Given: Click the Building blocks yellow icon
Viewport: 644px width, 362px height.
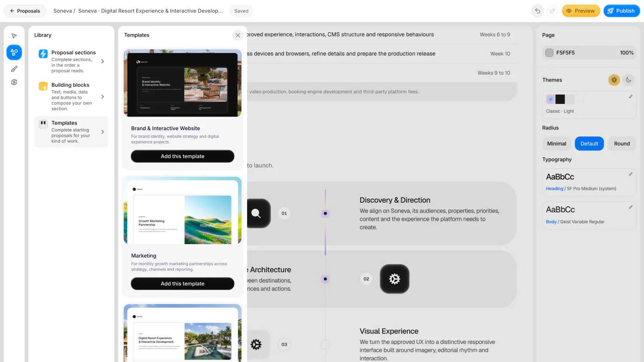Looking at the screenshot, I should tap(43, 86).
